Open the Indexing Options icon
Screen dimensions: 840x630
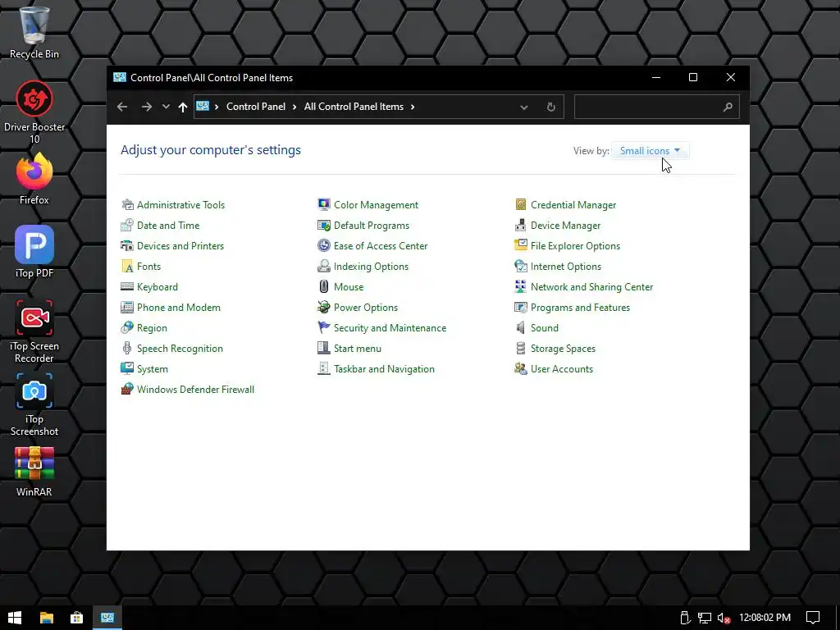(323, 267)
